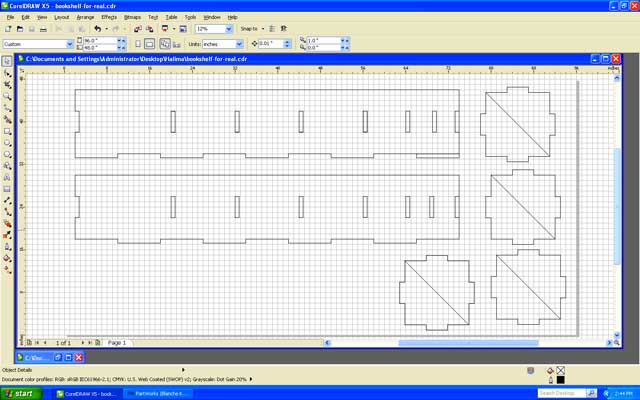Expand the Snap to dropdown

(262, 29)
